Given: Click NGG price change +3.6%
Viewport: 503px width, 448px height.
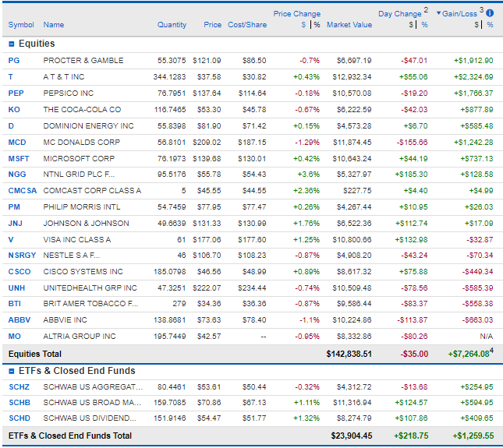Looking at the screenshot, I should (x=309, y=175).
